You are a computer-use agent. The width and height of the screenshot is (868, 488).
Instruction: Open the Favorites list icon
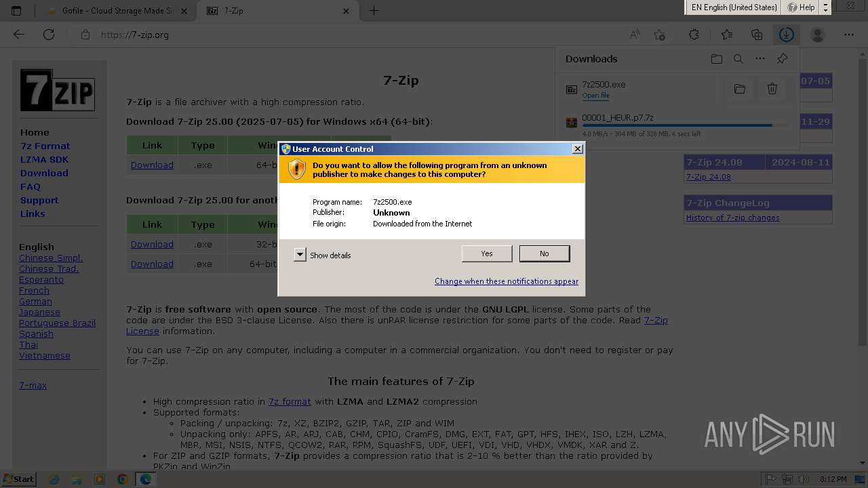(727, 35)
